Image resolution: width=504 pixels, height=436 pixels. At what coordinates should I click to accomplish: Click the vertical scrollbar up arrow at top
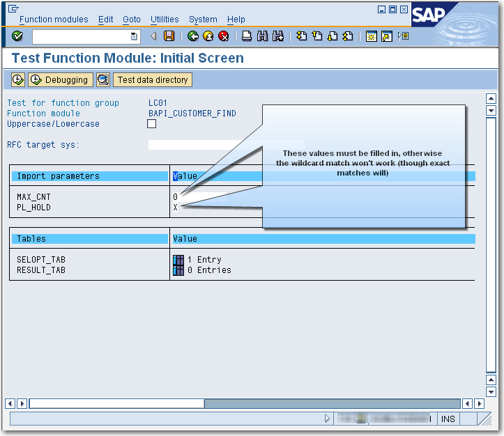491,98
